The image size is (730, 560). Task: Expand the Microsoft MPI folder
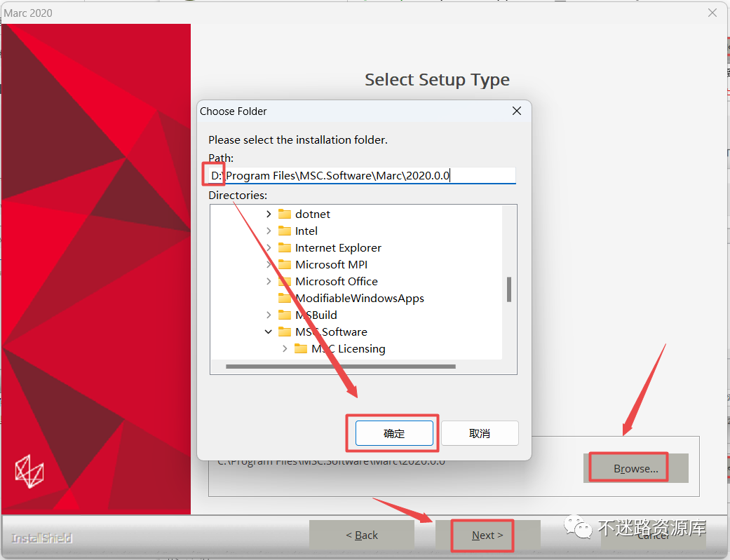(269, 264)
